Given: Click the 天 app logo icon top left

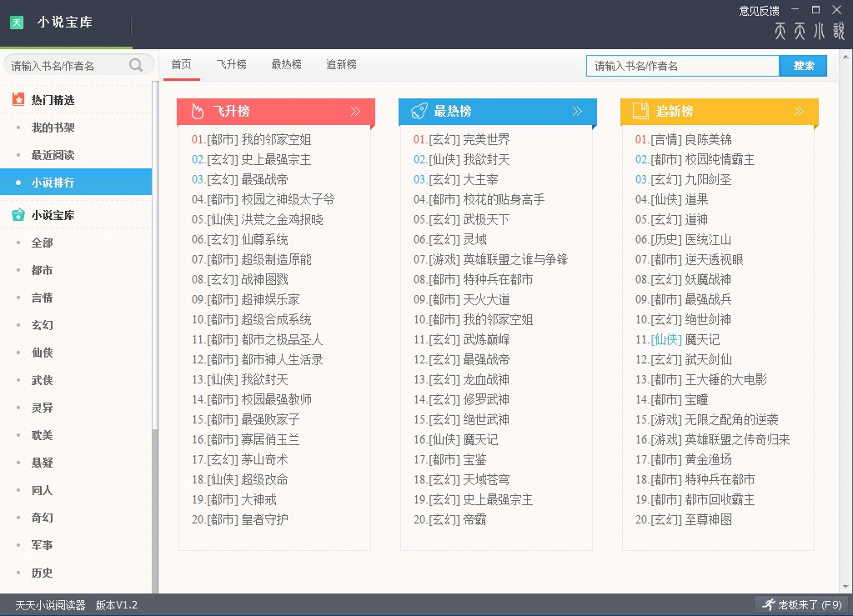Looking at the screenshot, I should pyautogui.click(x=17, y=22).
